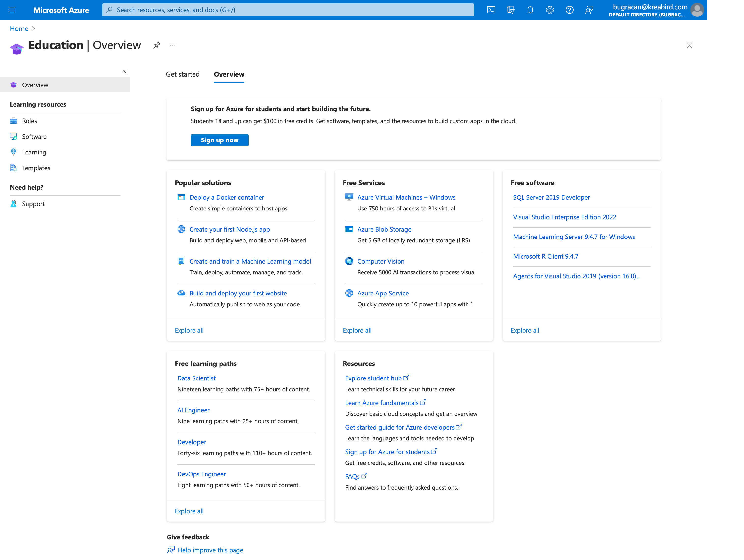Open Sign up for Azure for students link
This screenshot has width=744, height=560.
coord(391,452)
